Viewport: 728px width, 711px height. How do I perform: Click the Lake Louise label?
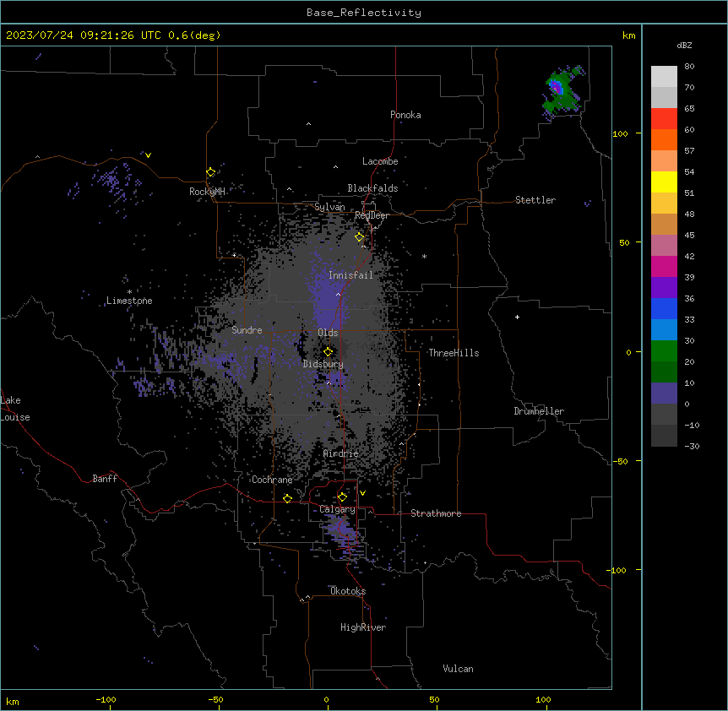[x=15, y=409]
